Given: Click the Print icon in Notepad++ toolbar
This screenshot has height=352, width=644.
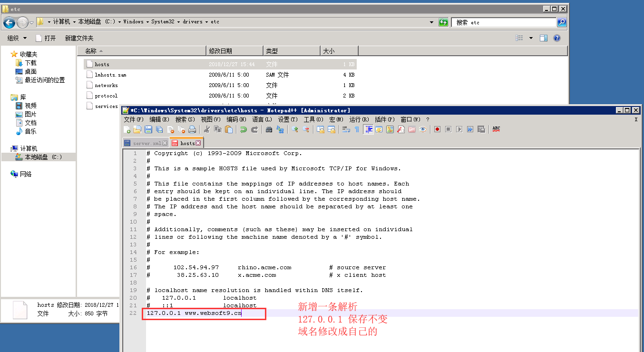Looking at the screenshot, I should coord(192,129).
